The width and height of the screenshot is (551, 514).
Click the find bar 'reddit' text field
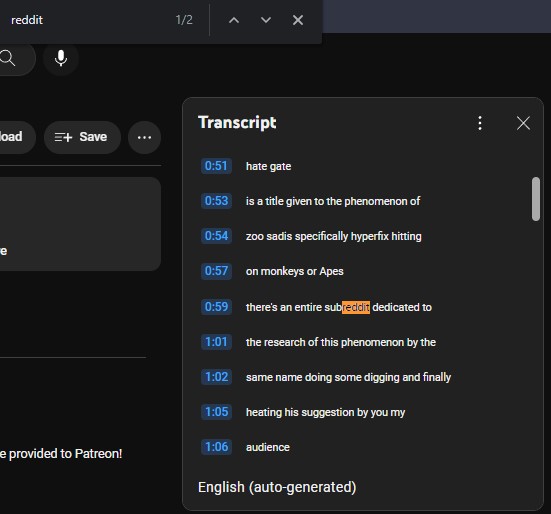tap(88, 20)
